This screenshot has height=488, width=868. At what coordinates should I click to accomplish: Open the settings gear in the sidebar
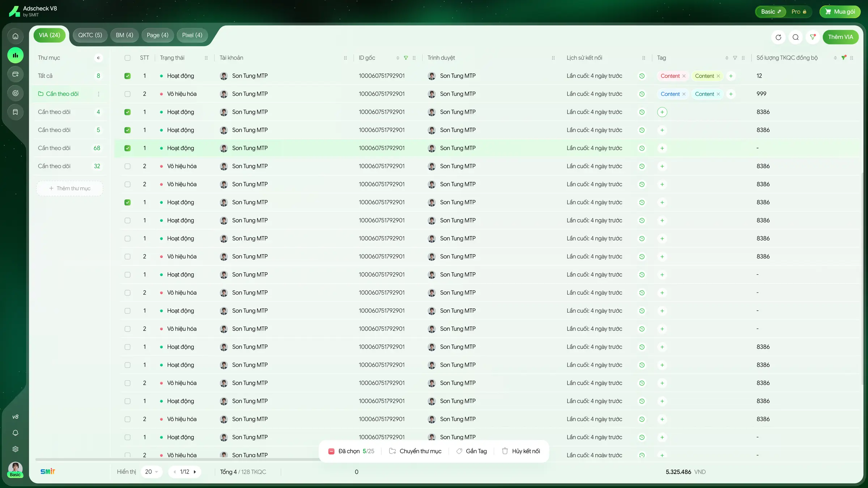15,449
